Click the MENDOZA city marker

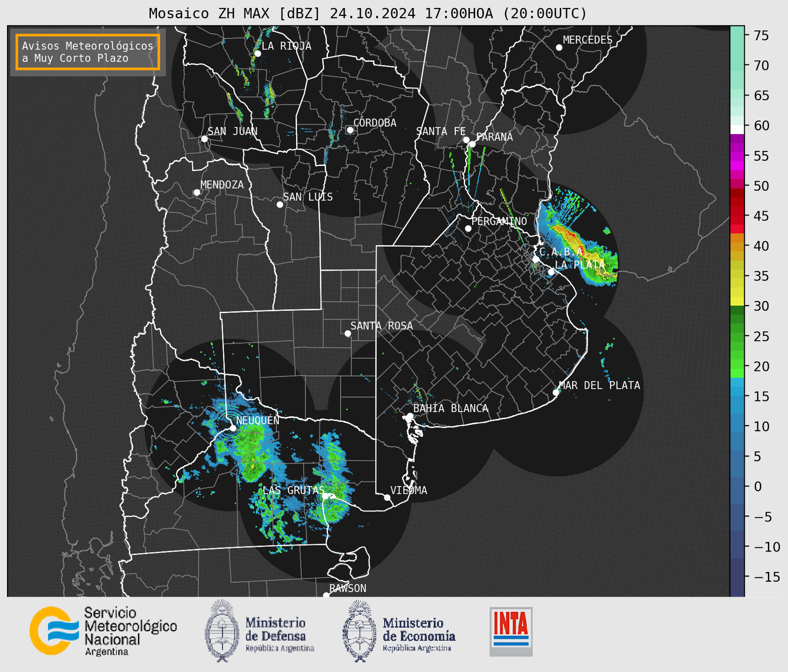coord(197,192)
